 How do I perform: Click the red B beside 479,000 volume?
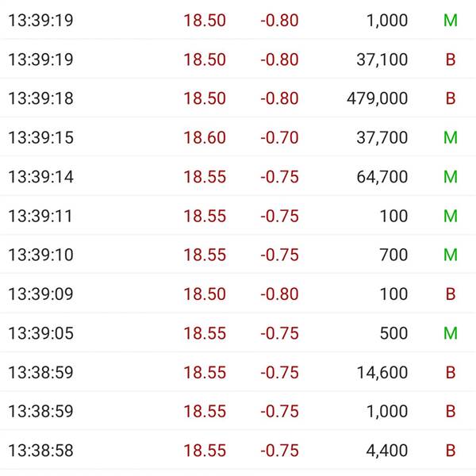(451, 98)
